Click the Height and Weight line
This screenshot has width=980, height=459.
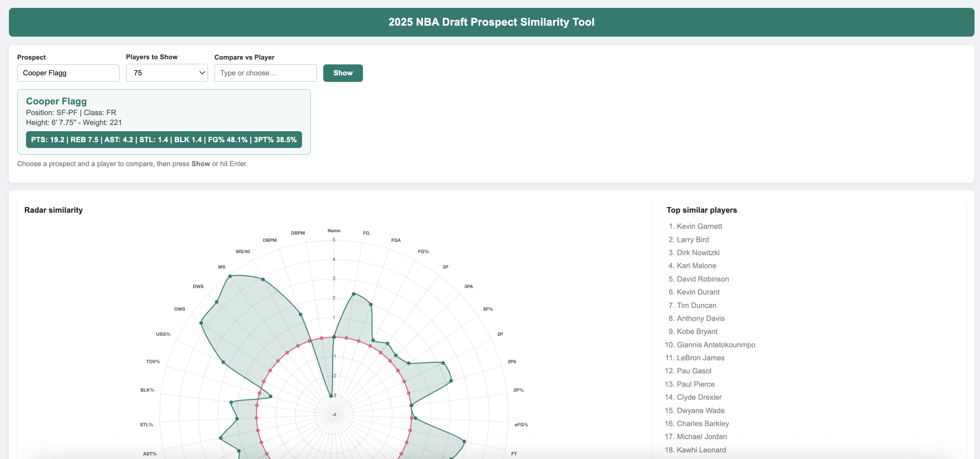(x=74, y=123)
